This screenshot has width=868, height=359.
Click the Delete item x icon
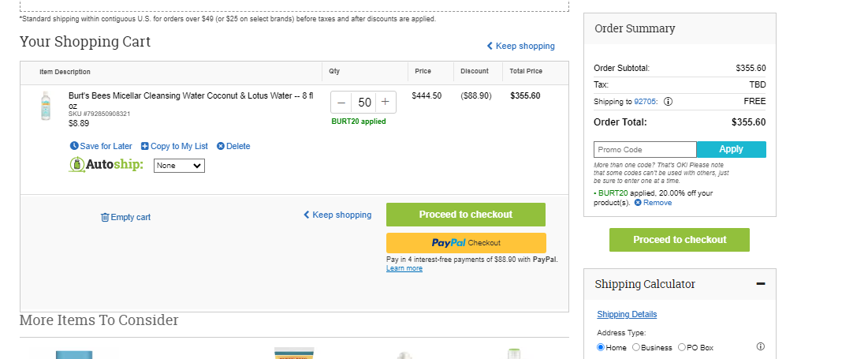tap(220, 146)
